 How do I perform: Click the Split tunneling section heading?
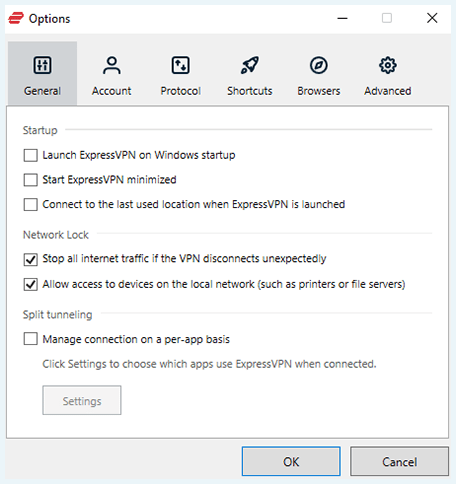(x=57, y=315)
